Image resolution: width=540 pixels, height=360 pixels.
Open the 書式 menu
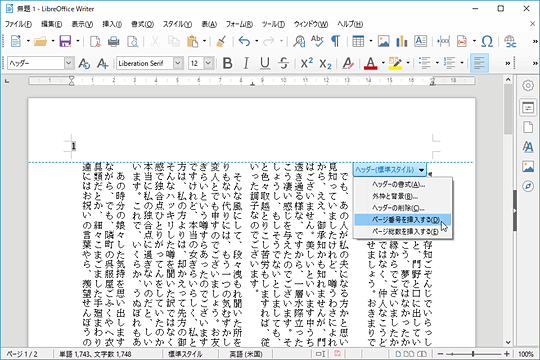[x=142, y=24]
